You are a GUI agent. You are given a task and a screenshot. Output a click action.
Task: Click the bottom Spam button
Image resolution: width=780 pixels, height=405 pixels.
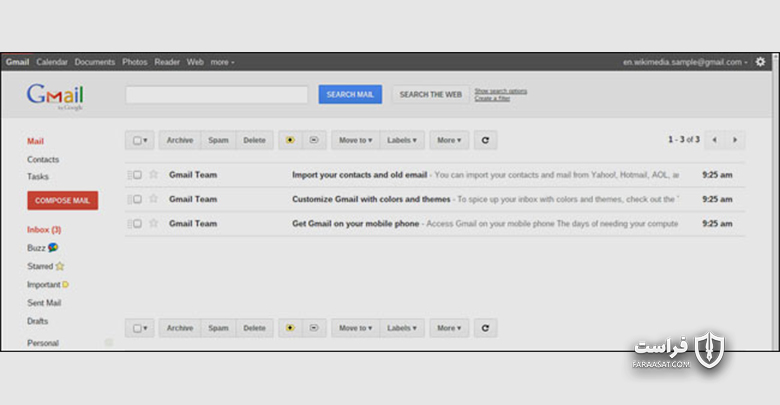(x=218, y=328)
